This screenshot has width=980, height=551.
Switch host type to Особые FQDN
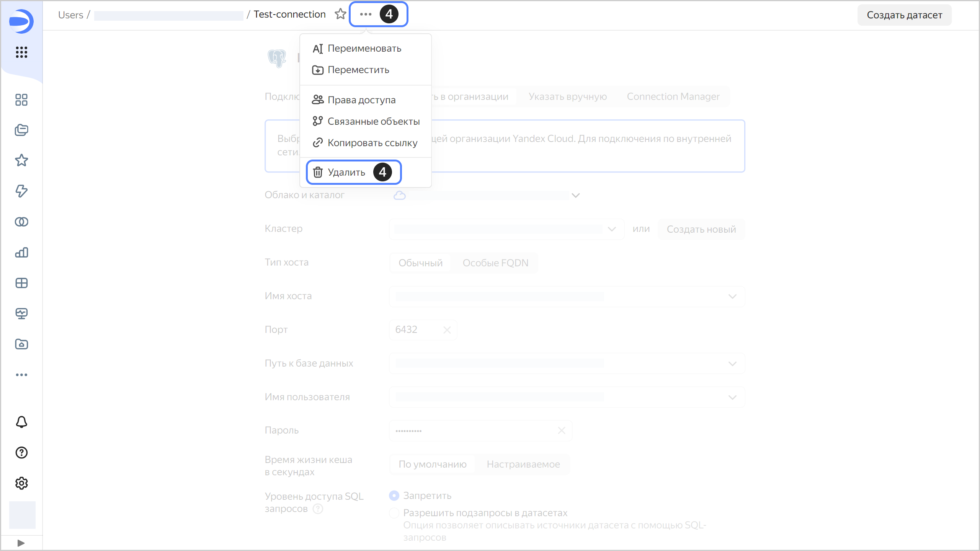pos(495,263)
